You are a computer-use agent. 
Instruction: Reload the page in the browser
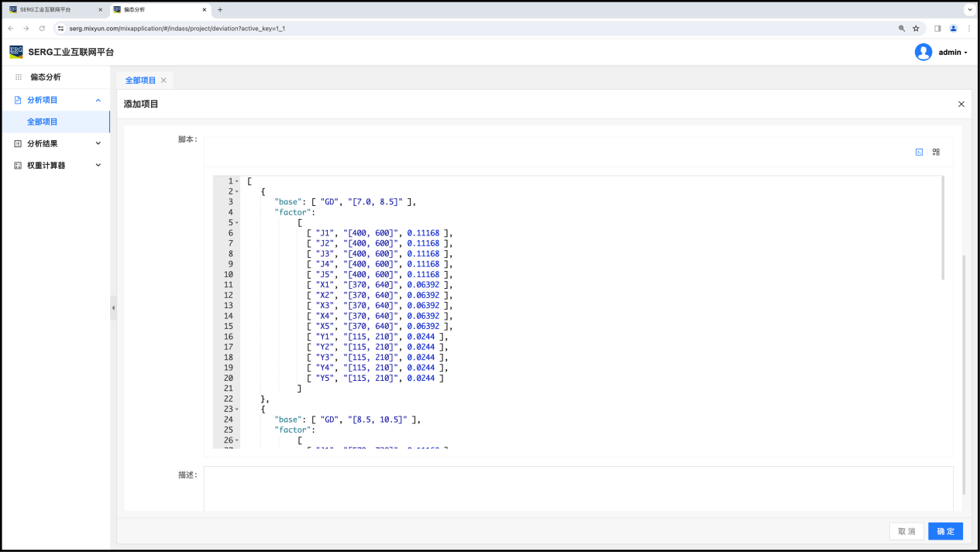click(42, 28)
